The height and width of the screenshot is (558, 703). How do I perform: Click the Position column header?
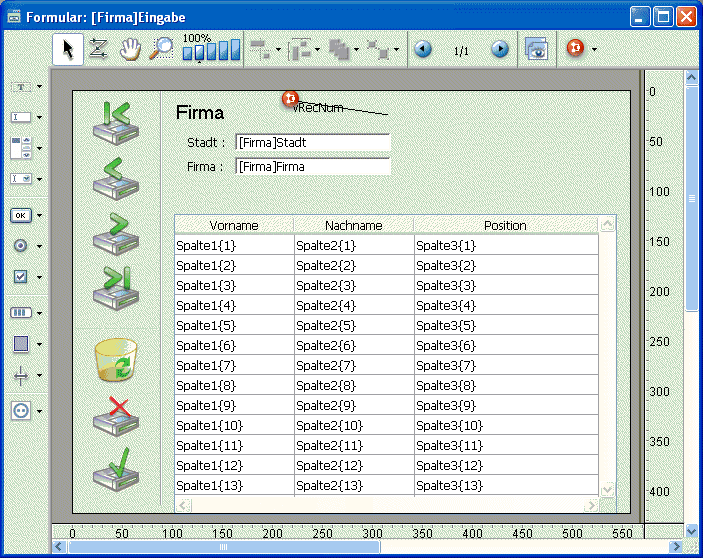(x=504, y=226)
